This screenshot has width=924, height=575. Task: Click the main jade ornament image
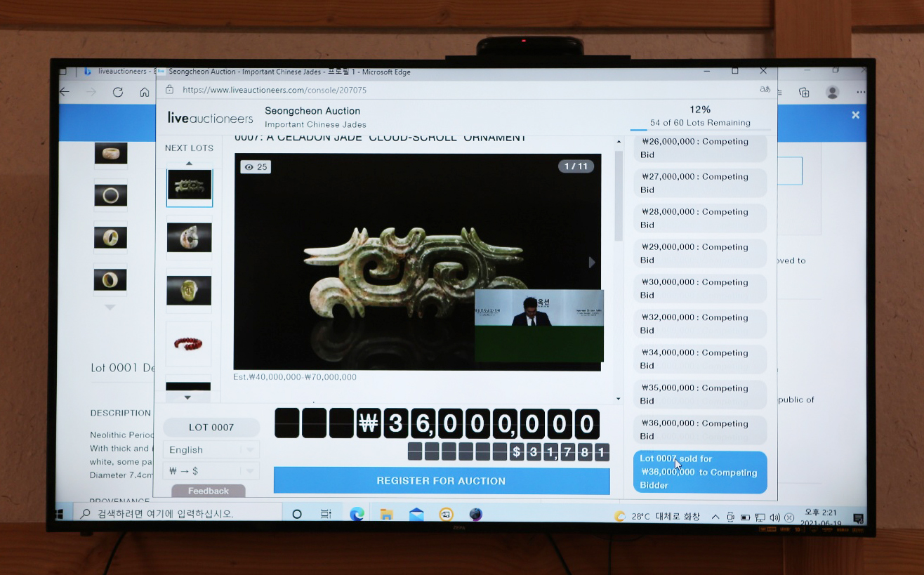pos(417,261)
